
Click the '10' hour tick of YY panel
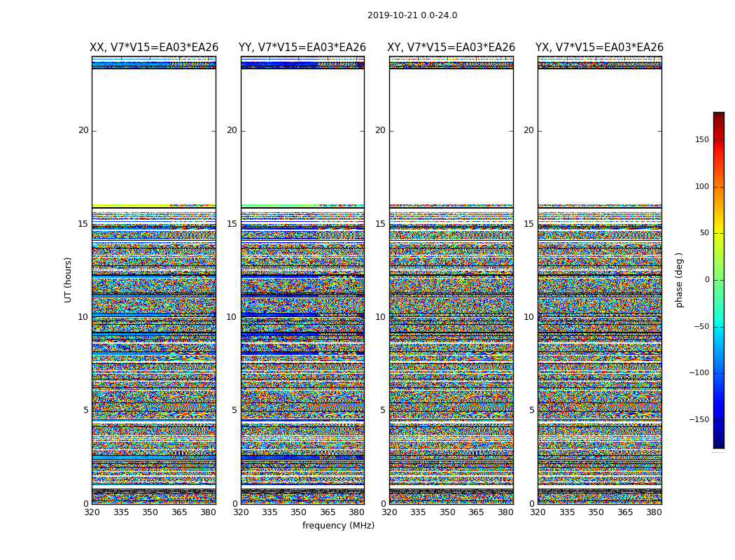tap(232, 317)
